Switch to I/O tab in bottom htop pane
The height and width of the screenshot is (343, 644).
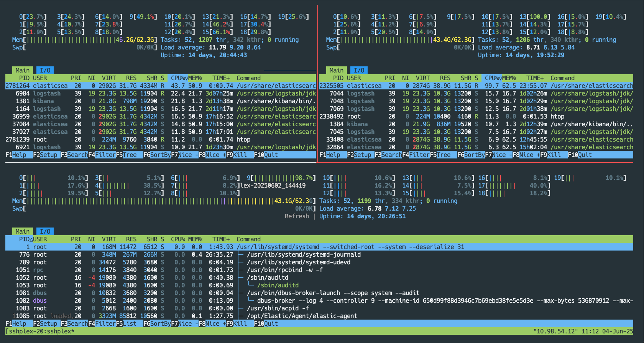(45, 231)
